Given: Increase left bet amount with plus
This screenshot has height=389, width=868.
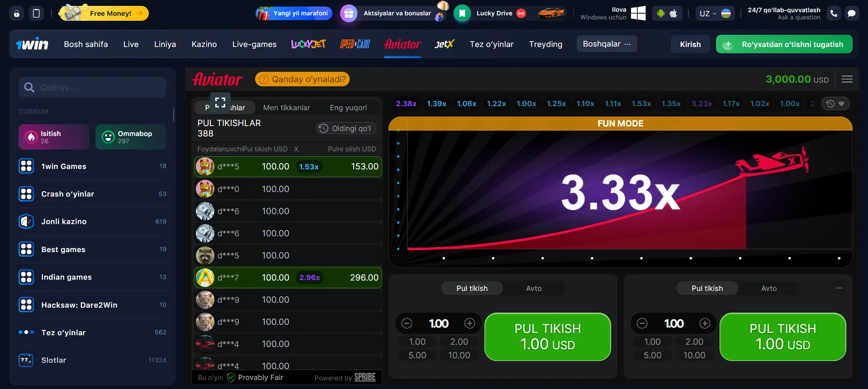Looking at the screenshot, I should pyautogui.click(x=470, y=323).
